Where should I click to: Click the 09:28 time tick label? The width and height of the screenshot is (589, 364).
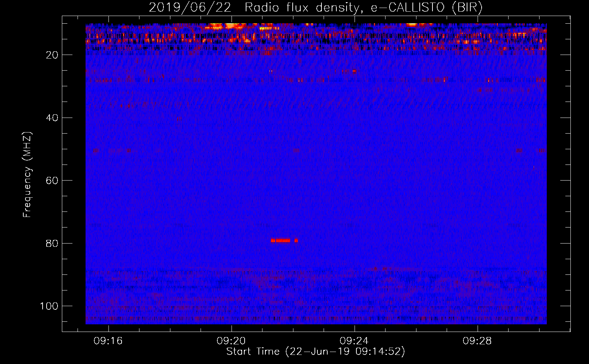click(477, 341)
